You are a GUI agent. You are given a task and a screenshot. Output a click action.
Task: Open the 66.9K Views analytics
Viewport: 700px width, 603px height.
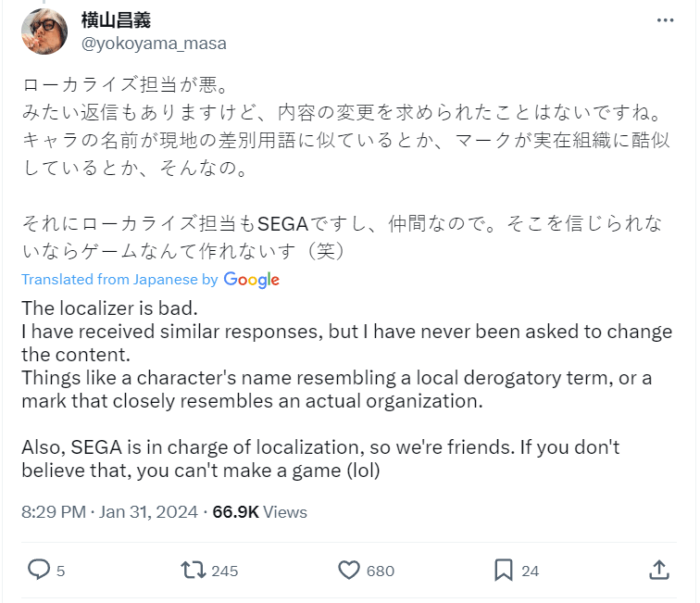pyautogui.click(x=260, y=511)
